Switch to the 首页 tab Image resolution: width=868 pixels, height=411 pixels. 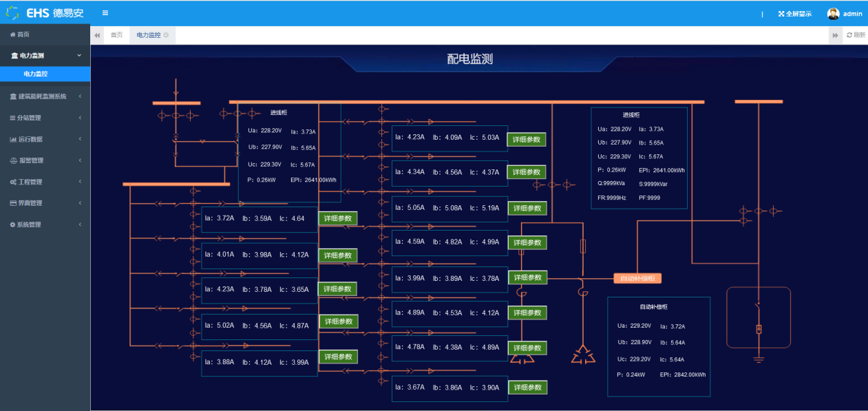click(x=116, y=35)
